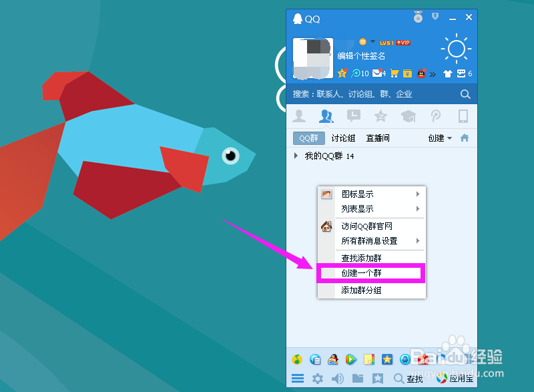Open the shopping cart icon
This screenshot has height=392, width=534.
point(394,73)
